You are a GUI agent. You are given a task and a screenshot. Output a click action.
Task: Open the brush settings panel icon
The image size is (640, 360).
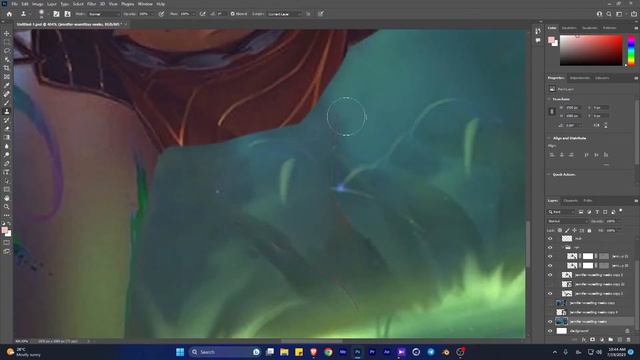click(x=56, y=14)
